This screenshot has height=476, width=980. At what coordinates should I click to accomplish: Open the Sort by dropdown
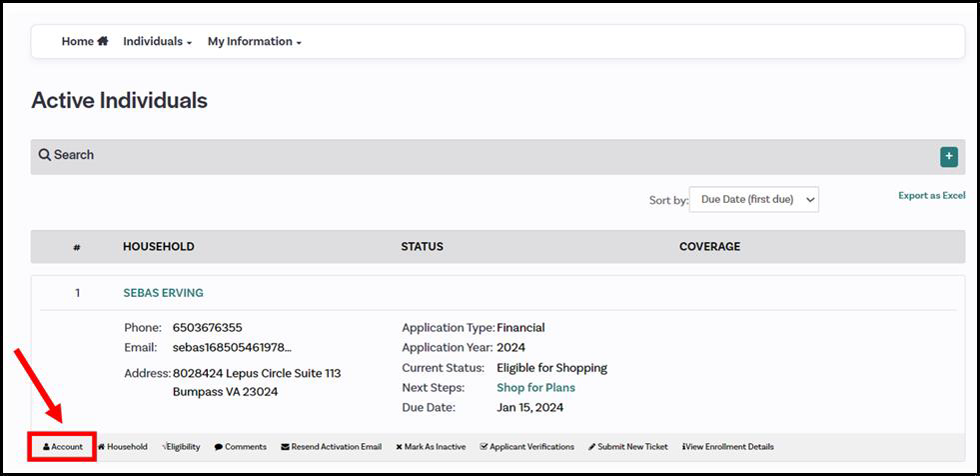(753, 199)
